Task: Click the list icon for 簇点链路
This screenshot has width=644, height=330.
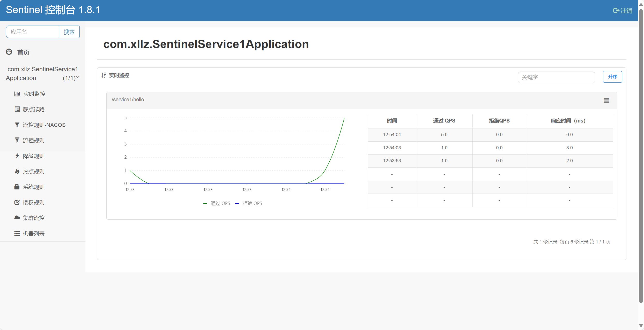Action: (17, 109)
